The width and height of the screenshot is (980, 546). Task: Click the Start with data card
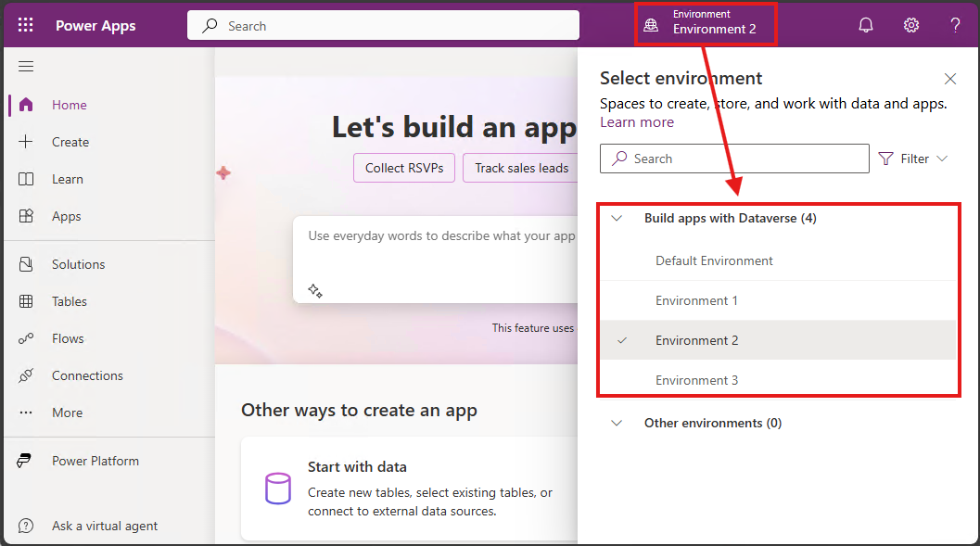[410, 489]
